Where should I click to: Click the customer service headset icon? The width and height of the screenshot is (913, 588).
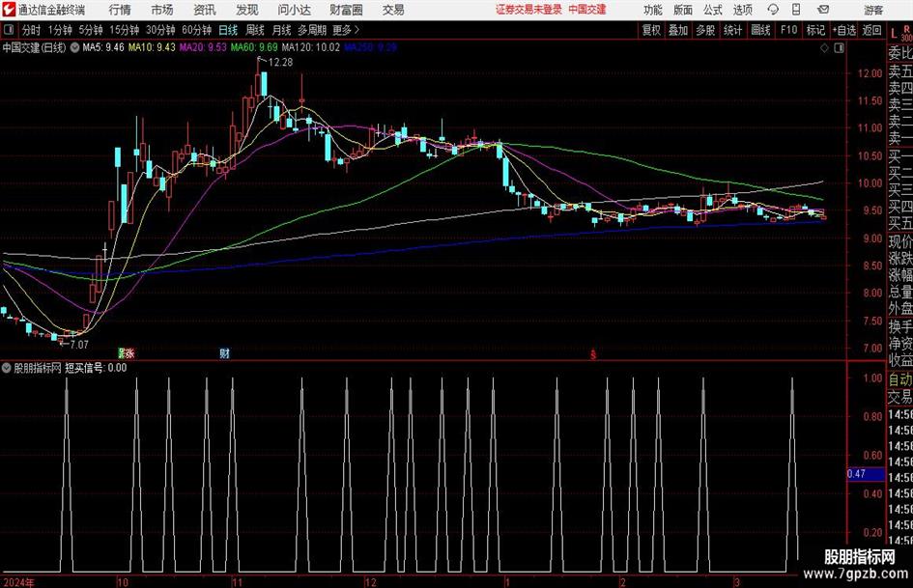tap(773, 10)
